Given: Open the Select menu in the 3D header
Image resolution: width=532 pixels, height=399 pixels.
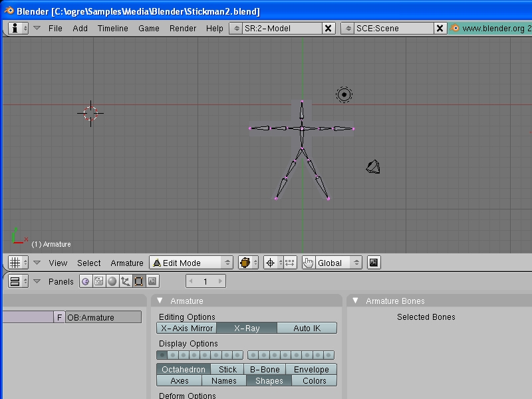Looking at the screenshot, I should [89, 263].
